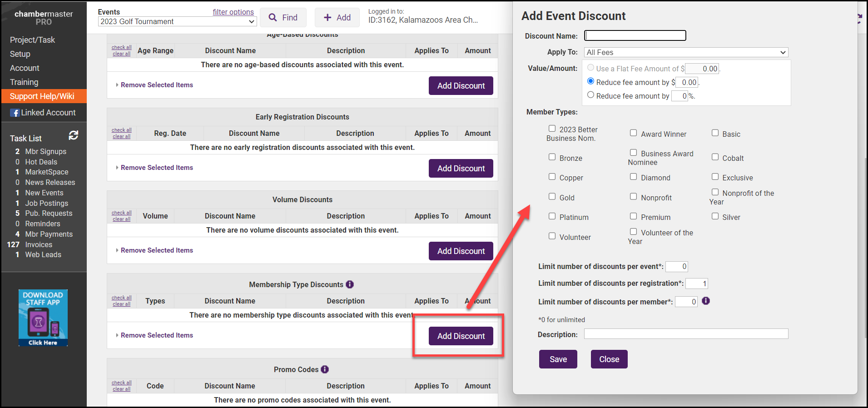Open the Setup sidebar menu
The image size is (868, 408).
(20, 54)
